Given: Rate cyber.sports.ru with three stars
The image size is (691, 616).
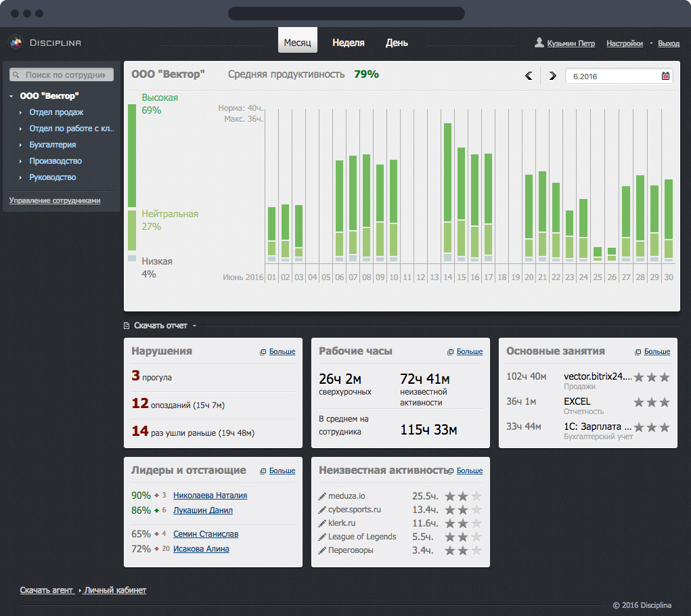Looking at the screenshot, I should [476, 510].
